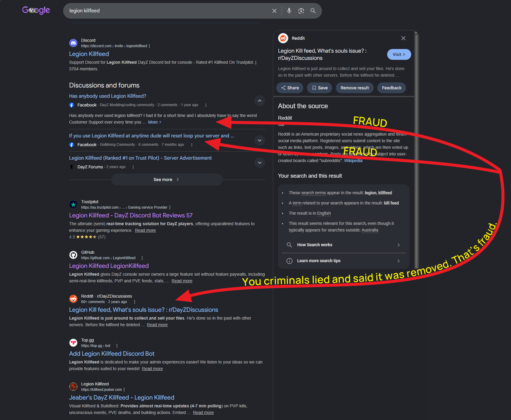Open Add Legion Killfeed Discord Bot link
Image resolution: width=511 pixels, height=420 pixels.
[112, 354]
